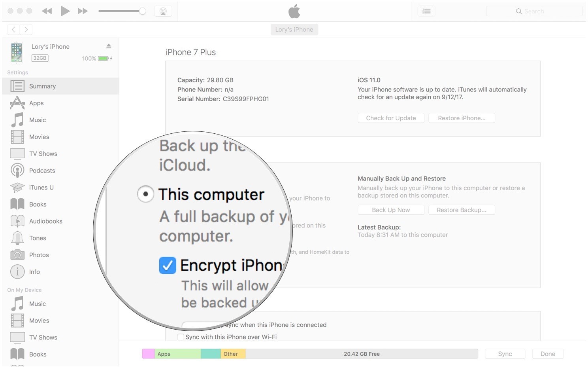Select the Photos sidebar item
The image size is (588, 368).
(x=39, y=255)
